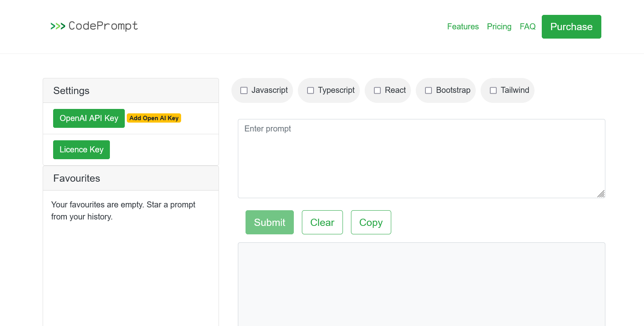This screenshot has height=326, width=644.
Task: Click the Settings panel header
Action: point(131,90)
